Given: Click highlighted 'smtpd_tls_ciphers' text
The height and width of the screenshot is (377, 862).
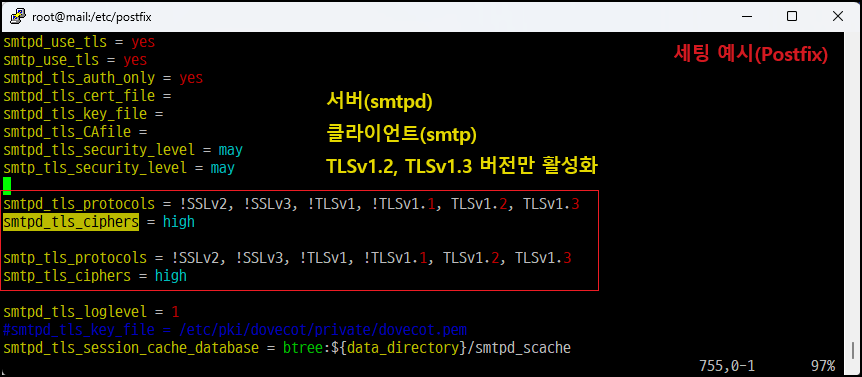Looking at the screenshot, I should coord(71,222).
